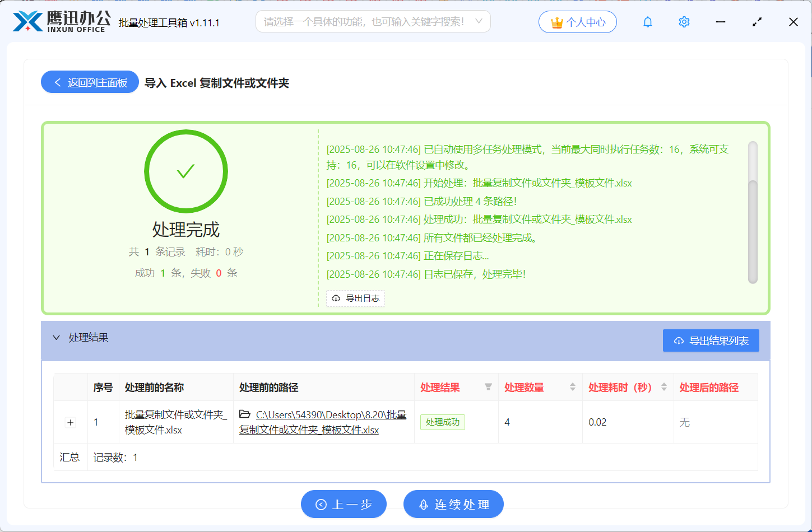Viewport: 812px width, 532px height.
Task: Sort by 处理耗时（秒） column arrows
Action: (x=663, y=387)
